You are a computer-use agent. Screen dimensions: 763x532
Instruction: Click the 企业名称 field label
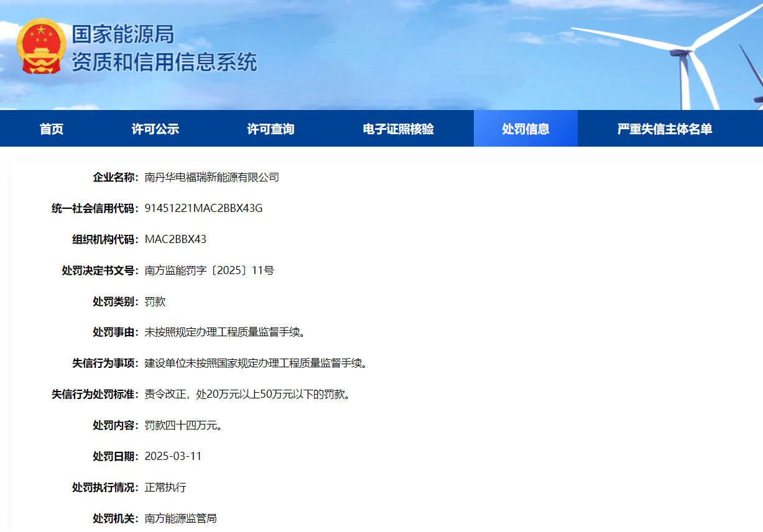point(116,177)
